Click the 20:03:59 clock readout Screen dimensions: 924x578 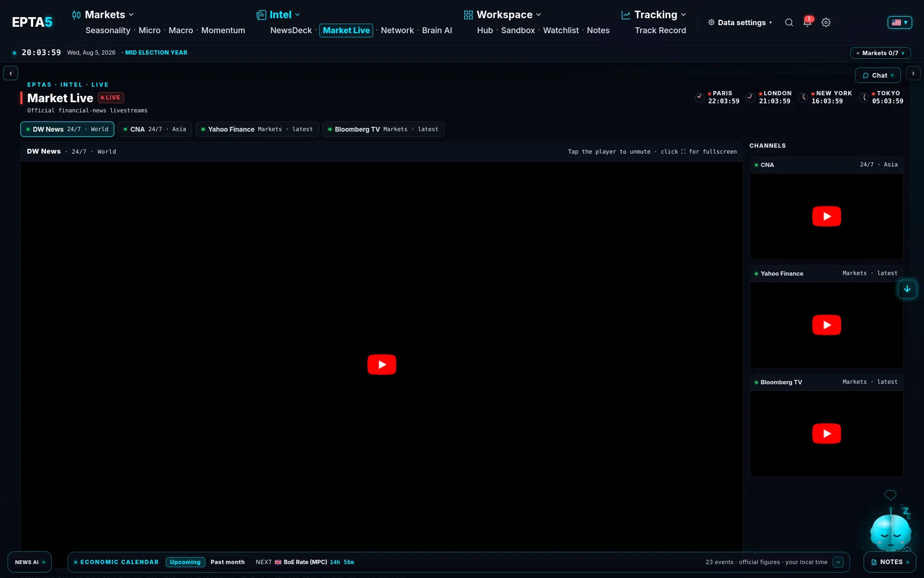pyautogui.click(x=41, y=52)
